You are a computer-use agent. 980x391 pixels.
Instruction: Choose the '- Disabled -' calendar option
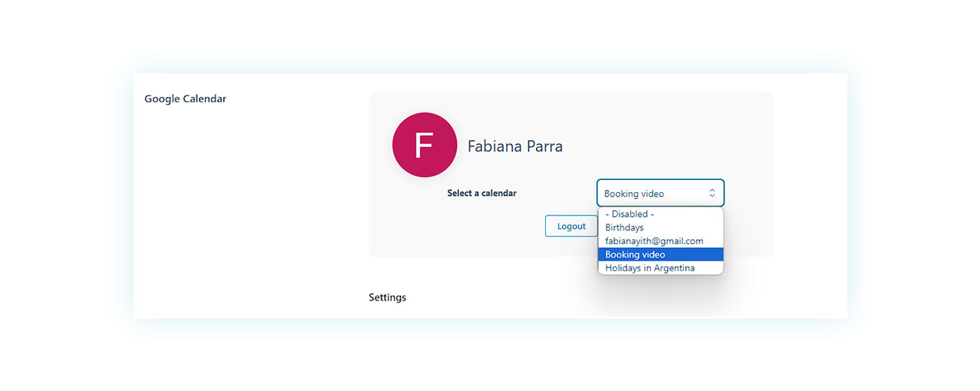pyautogui.click(x=660, y=214)
